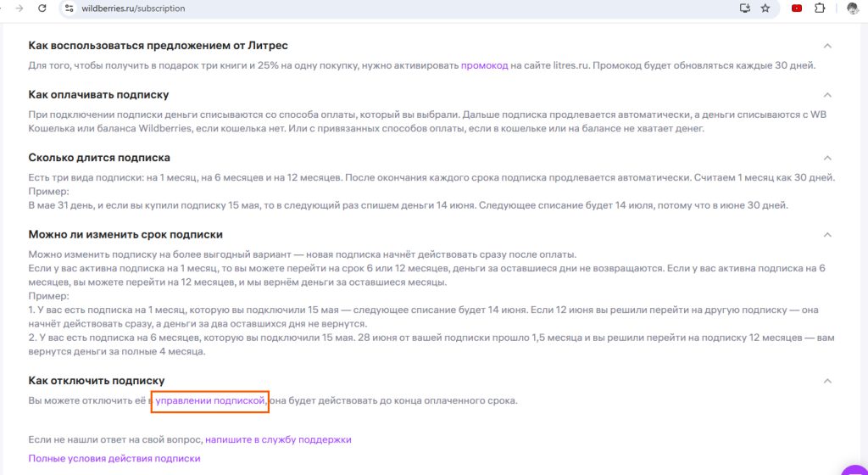Collapse the "Как воспользоваться предложением от Литрес" section

(x=827, y=46)
